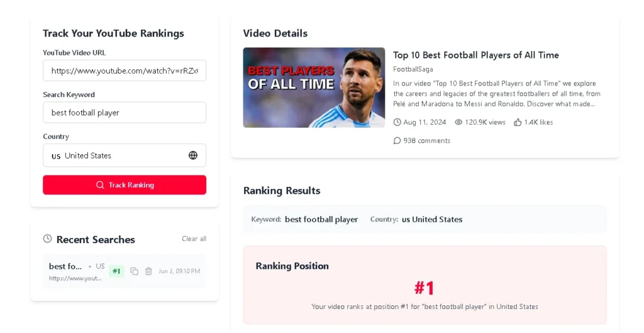Click the magnifier icon in Track Ranking button
The image size is (644, 333).
tap(100, 185)
